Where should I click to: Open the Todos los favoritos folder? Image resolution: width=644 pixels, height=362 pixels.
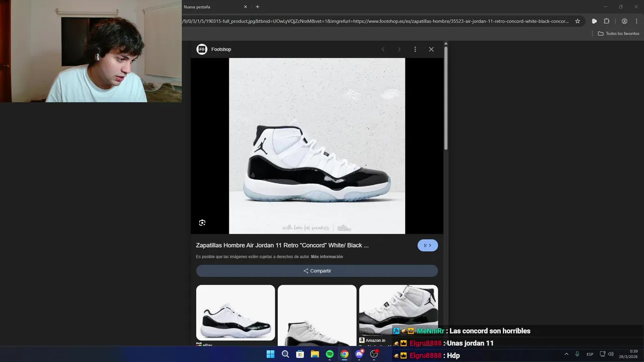[x=618, y=34]
